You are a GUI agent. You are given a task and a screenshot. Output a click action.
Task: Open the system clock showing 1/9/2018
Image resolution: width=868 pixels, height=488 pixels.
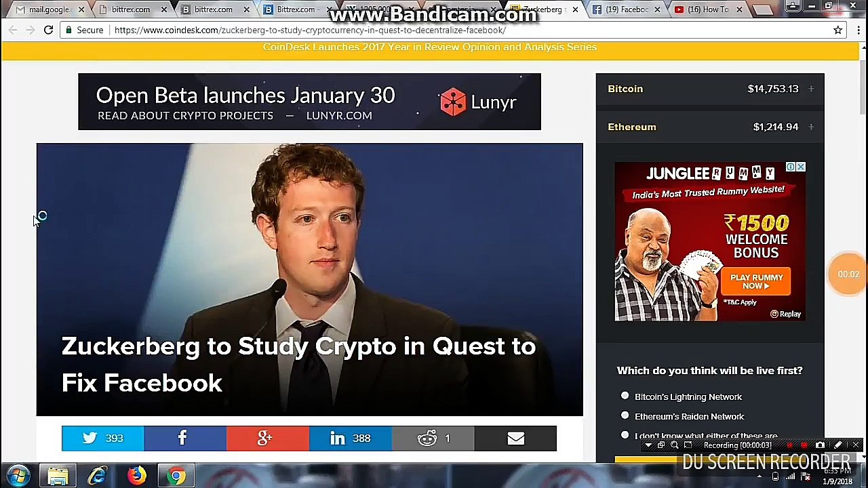(837, 476)
